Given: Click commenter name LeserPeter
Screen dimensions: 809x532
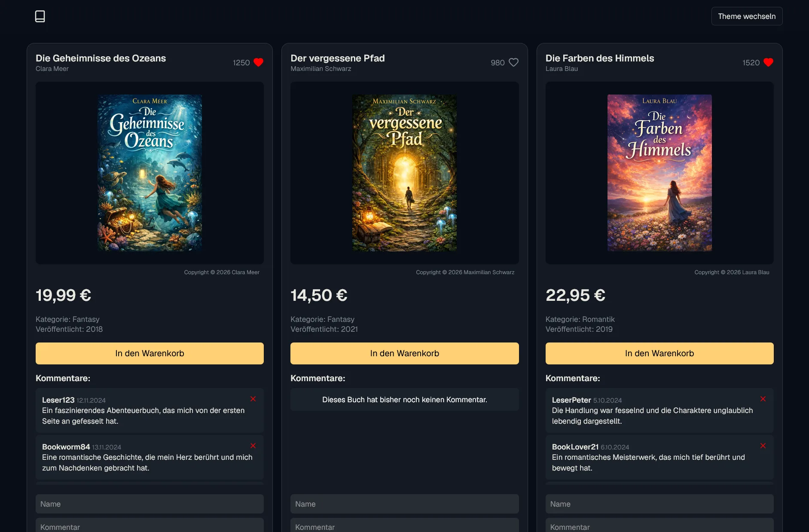Looking at the screenshot, I should pos(571,400).
